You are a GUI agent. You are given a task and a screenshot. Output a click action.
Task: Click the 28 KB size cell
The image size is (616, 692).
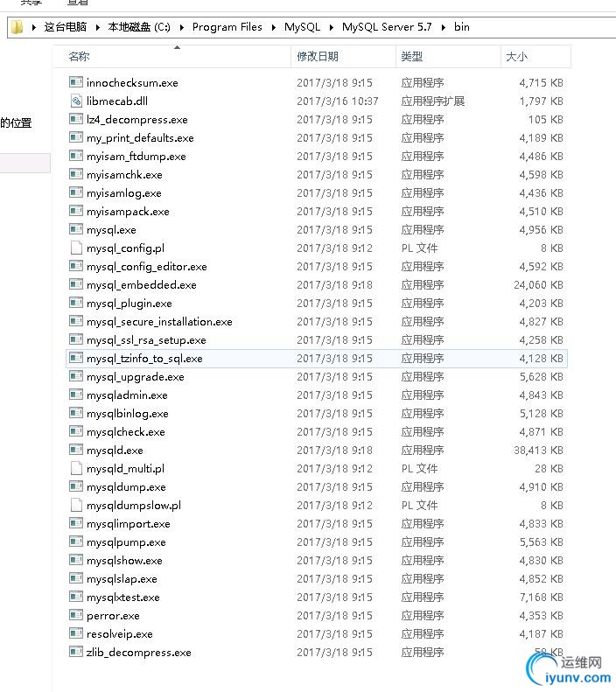tap(549, 468)
